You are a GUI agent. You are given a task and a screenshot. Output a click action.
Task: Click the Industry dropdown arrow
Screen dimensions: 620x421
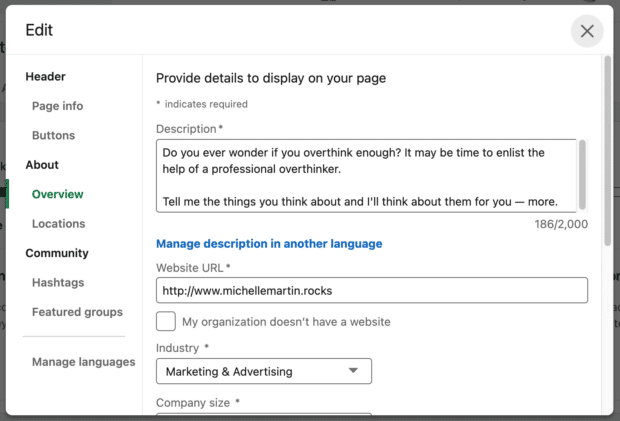click(x=352, y=371)
